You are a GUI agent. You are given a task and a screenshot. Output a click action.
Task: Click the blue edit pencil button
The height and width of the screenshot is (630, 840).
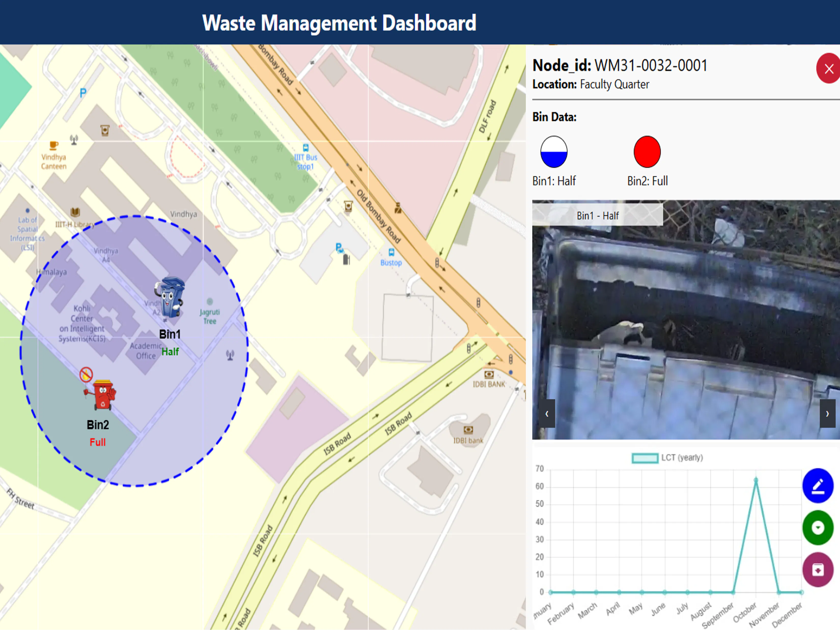pos(818,486)
